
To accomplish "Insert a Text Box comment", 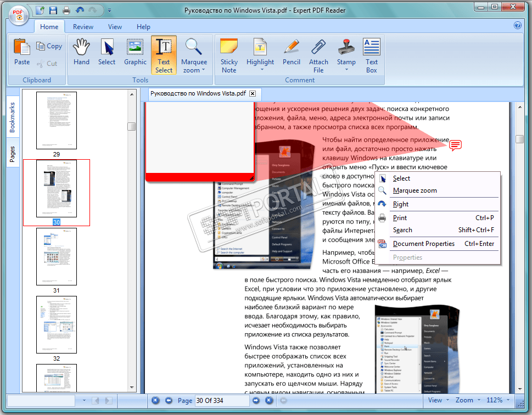I will click(x=372, y=55).
